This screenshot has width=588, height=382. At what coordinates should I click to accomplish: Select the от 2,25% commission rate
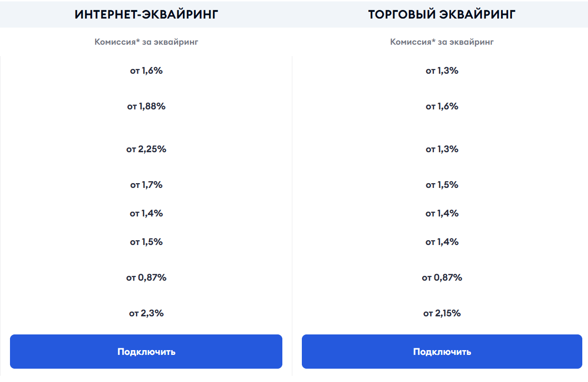point(146,149)
